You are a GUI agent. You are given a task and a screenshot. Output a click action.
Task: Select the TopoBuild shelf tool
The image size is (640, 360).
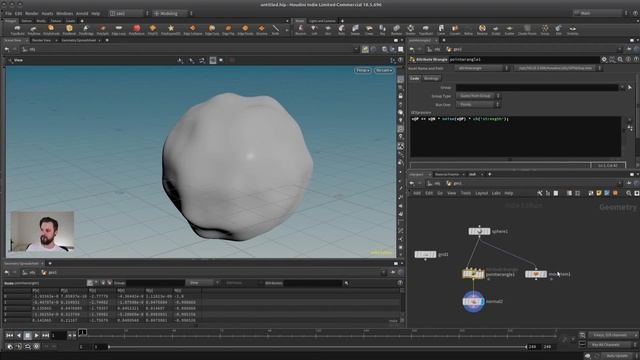tap(18, 29)
